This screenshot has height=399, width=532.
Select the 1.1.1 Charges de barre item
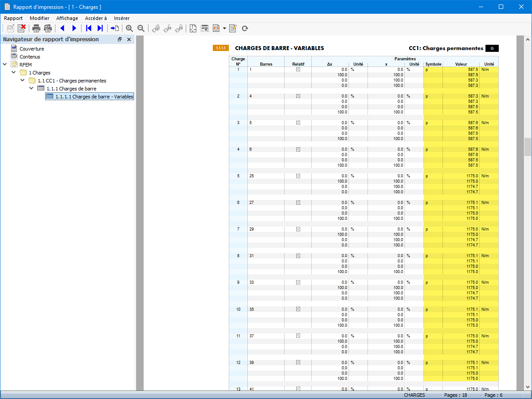click(71, 89)
